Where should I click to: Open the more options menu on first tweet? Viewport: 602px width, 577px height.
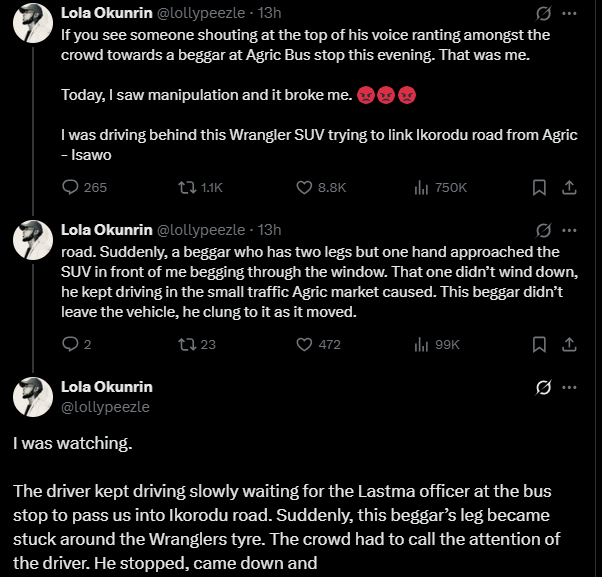569,13
